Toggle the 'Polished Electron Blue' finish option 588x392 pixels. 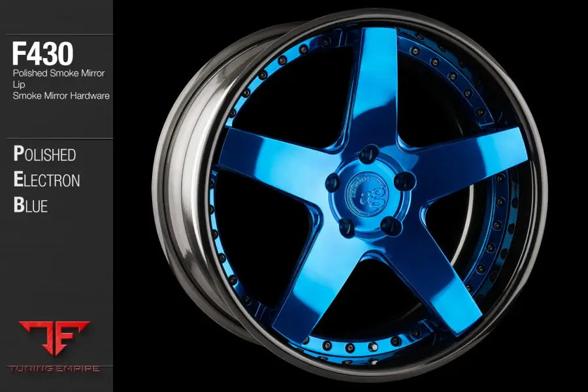[x=46, y=180]
